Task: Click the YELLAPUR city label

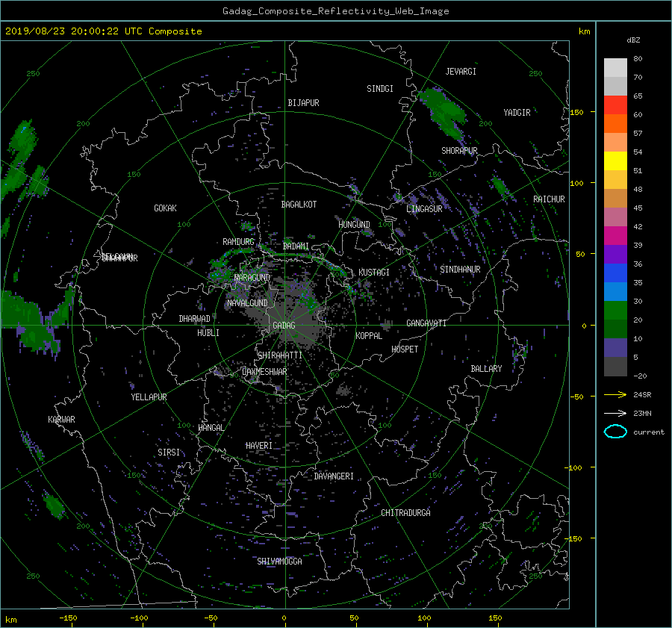Action: click(x=149, y=397)
